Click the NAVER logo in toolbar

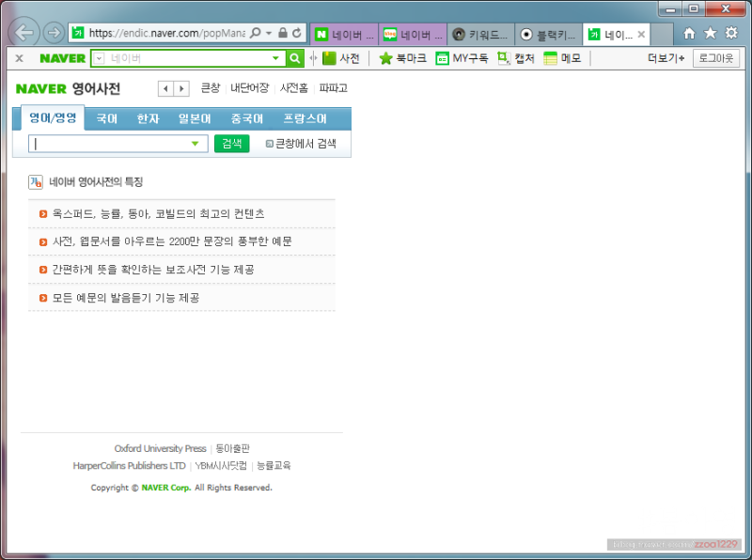pos(62,58)
